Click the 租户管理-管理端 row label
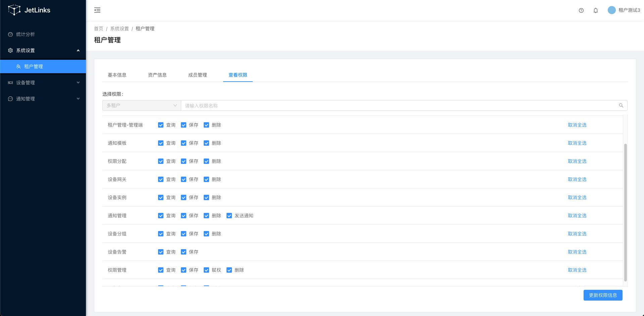 point(125,125)
